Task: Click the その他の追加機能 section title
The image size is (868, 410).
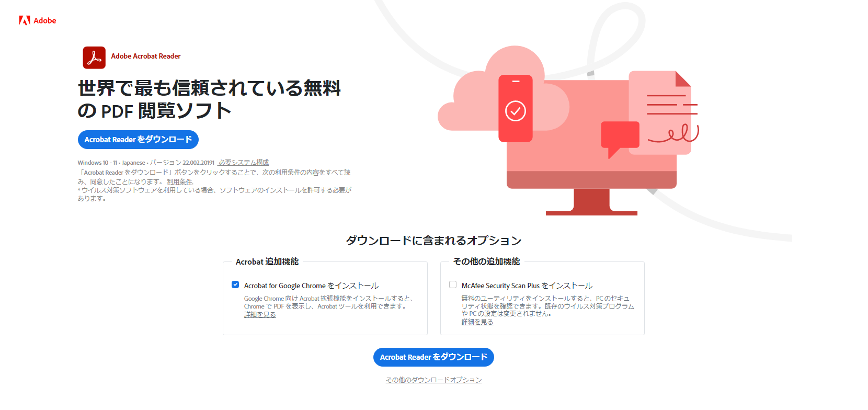Action: (x=486, y=261)
